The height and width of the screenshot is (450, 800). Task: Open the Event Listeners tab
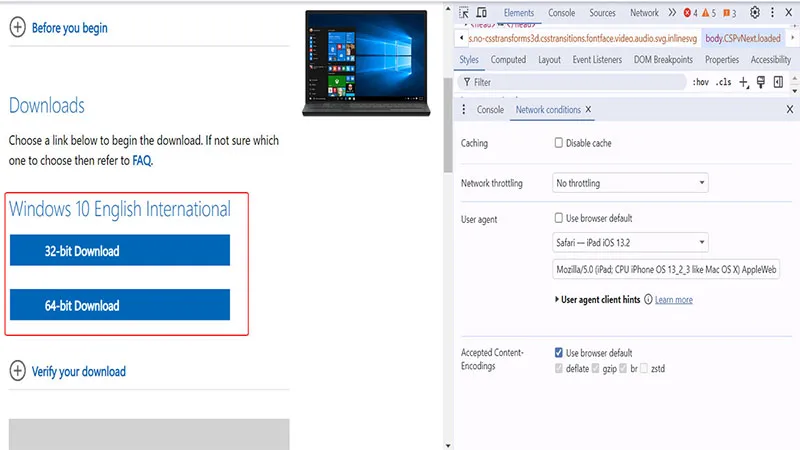597,60
